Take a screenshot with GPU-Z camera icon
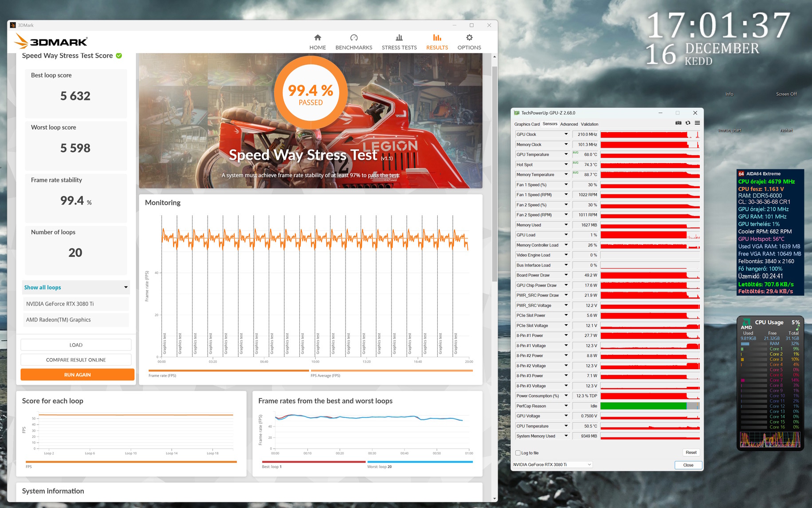This screenshot has width=812, height=508. coord(678,123)
